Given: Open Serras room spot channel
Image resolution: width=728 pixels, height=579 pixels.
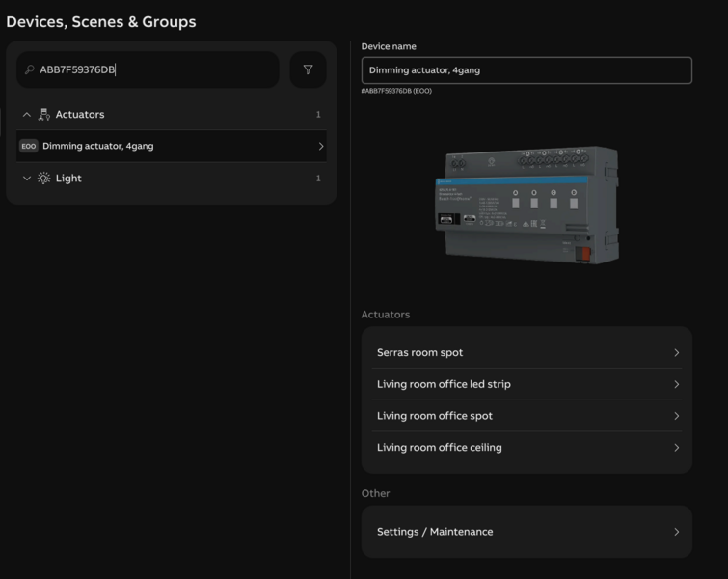Looking at the screenshot, I should [419, 353].
